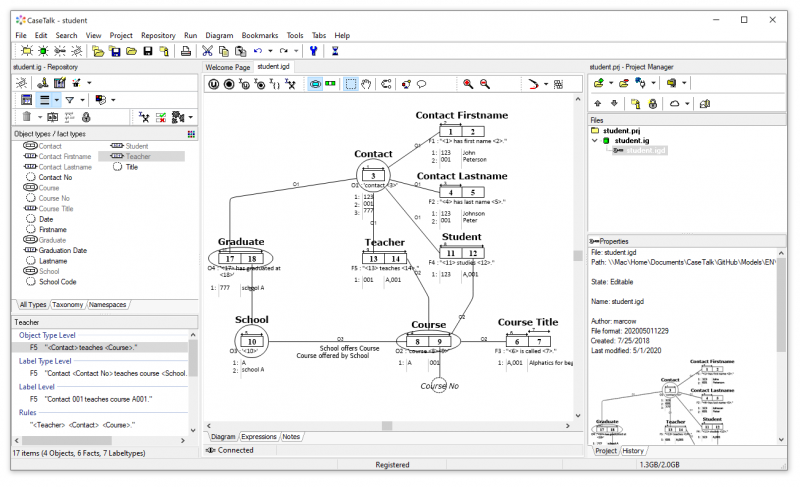800x487 pixels.
Task: Click the speech bubble comment icon
Action: (x=421, y=84)
